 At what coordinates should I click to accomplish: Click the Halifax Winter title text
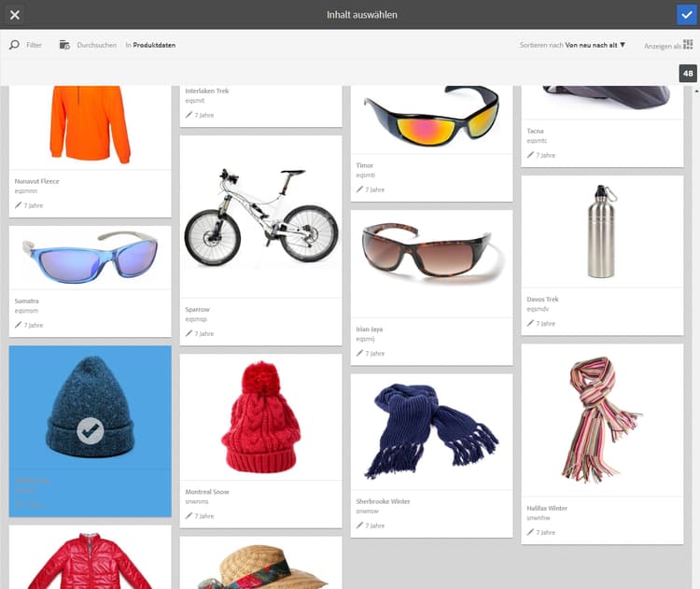[x=547, y=508]
